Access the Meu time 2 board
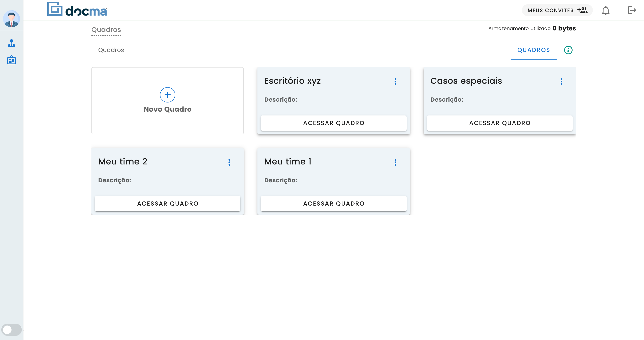Image resolution: width=644 pixels, height=340 pixels. [167, 203]
